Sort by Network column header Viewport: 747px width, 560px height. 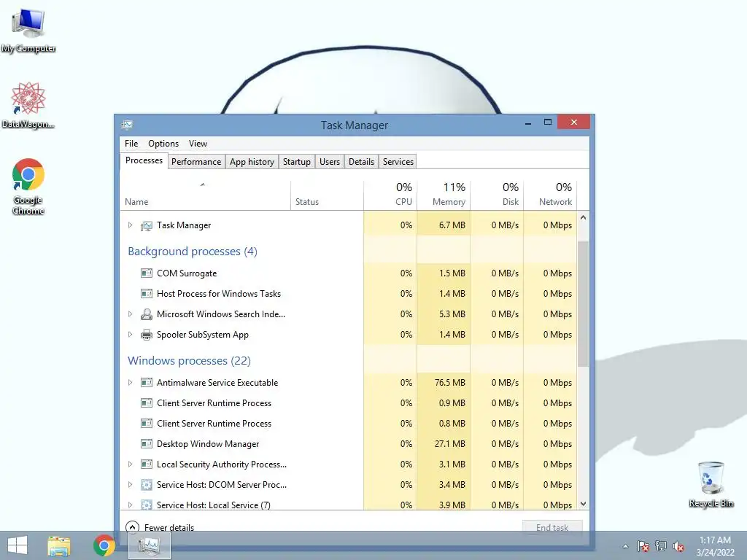tap(550, 195)
